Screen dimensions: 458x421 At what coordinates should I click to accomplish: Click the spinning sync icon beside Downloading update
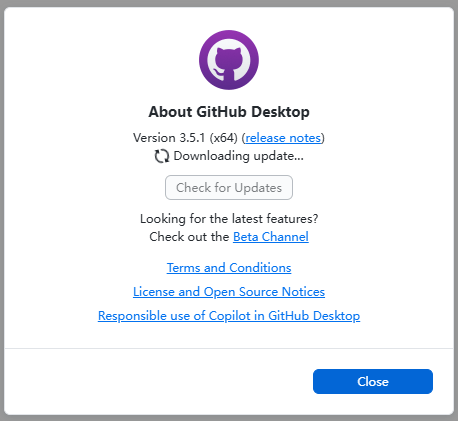tap(162, 156)
